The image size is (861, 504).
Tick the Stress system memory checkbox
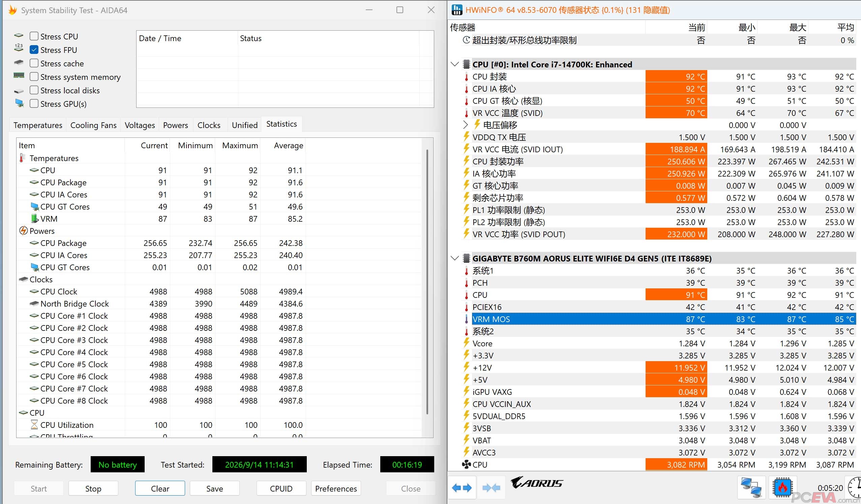pyautogui.click(x=34, y=76)
